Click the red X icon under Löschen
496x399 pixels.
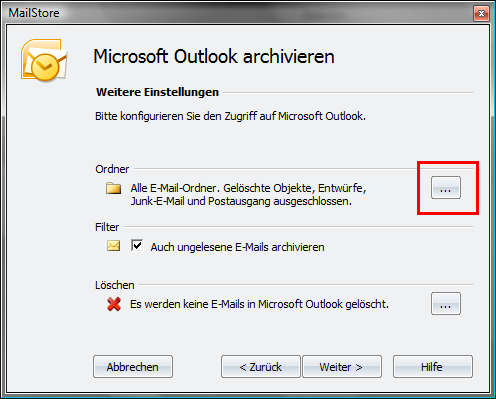[114, 304]
